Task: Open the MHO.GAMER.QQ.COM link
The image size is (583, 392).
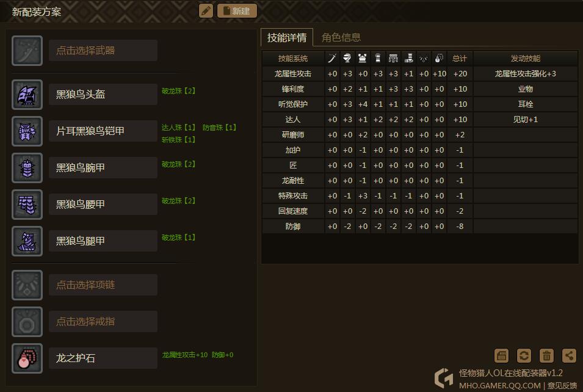Action: [500, 386]
